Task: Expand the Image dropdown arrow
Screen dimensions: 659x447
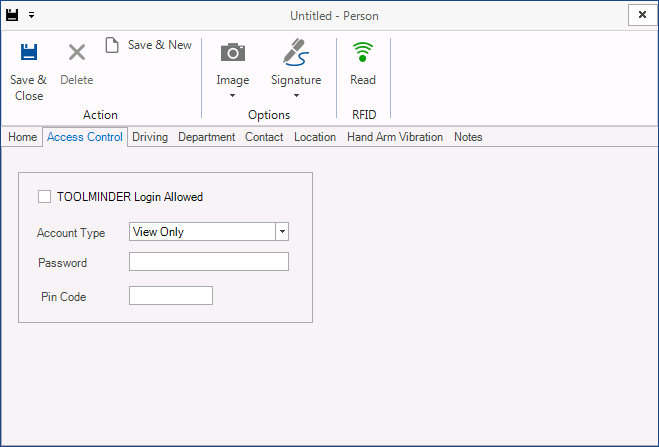Action: point(232,96)
